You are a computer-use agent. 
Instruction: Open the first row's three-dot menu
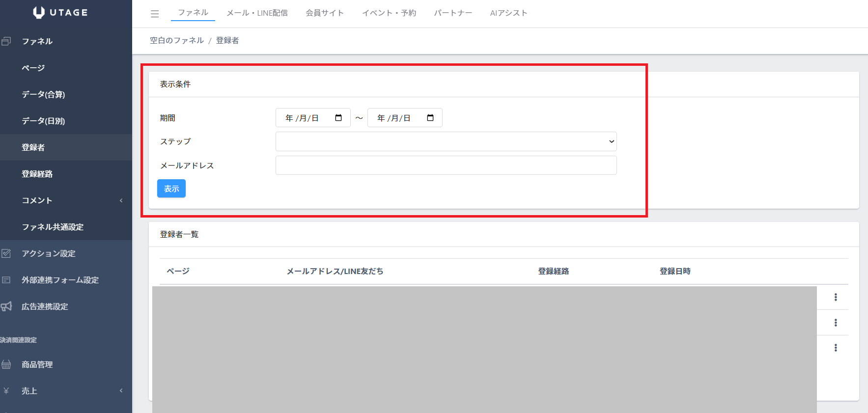pyautogui.click(x=835, y=297)
